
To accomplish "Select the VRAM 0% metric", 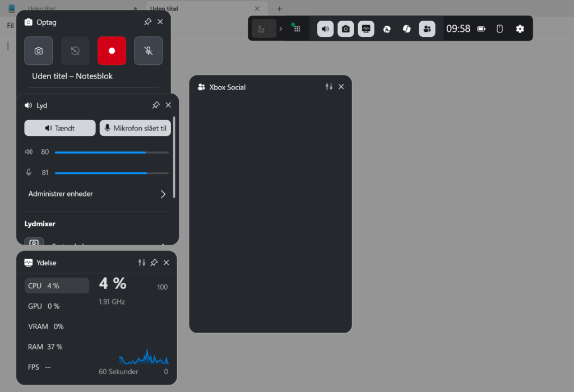I will (57, 326).
